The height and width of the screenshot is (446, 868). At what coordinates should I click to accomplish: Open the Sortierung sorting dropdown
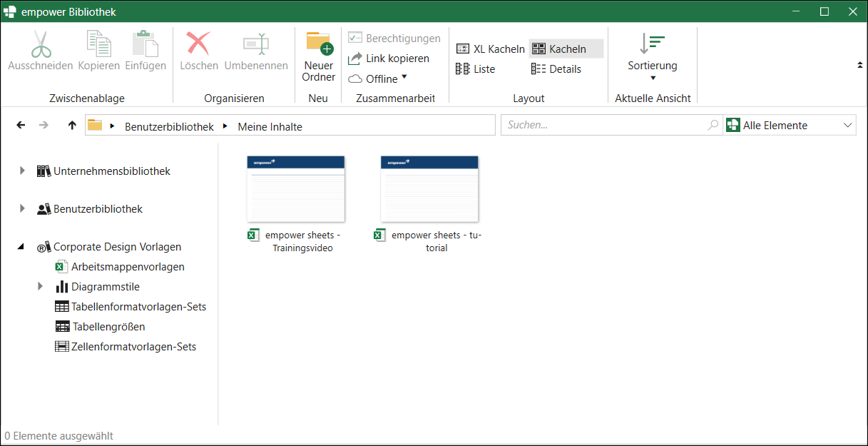653,56
